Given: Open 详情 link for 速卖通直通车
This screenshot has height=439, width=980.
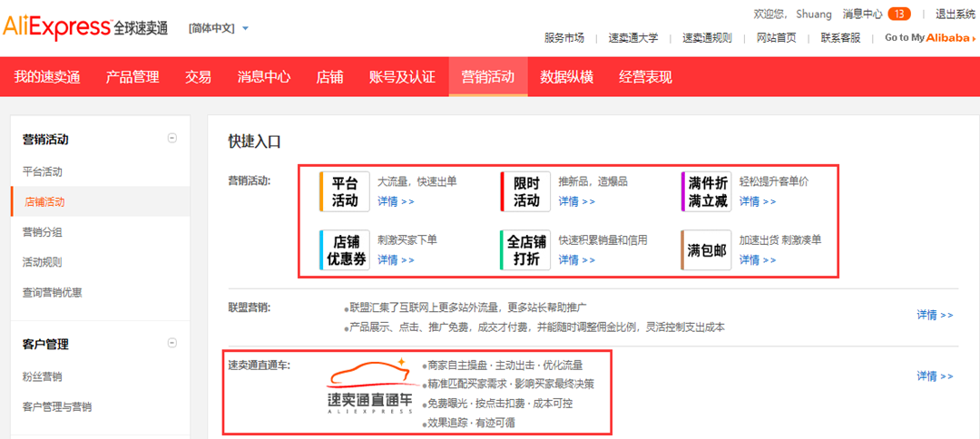Looking at the screenshot, I should (935, 376).
